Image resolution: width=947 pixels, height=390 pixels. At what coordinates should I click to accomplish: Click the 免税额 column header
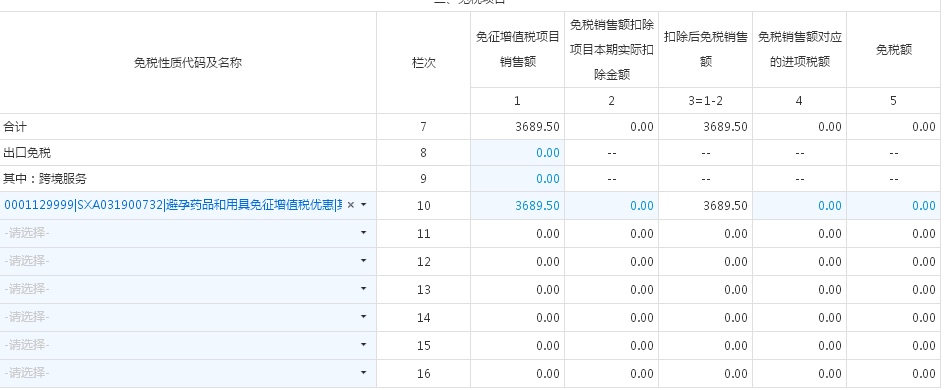(x=894, y=50)
